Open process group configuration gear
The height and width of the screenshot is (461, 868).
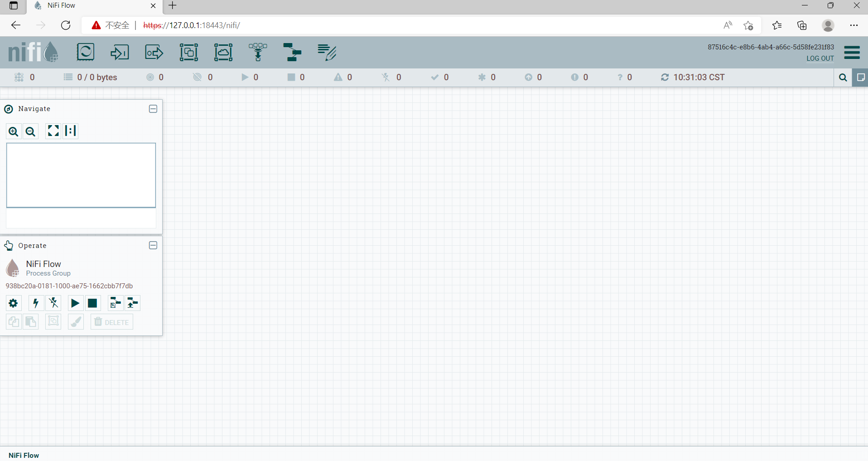[14, 303]
